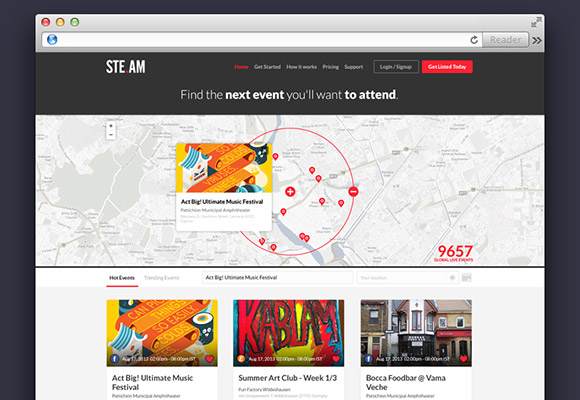Click Fun Factory Wildeshausen venue text
580x400 pixels.
click(x=264, y=389)
